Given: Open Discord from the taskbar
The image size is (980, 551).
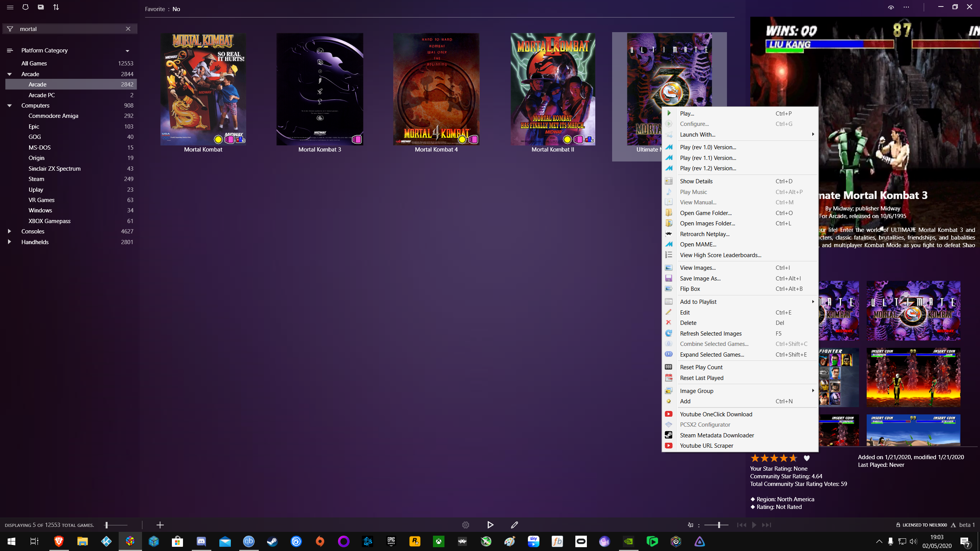Looking at the screenshot, I should pos(201,541).
